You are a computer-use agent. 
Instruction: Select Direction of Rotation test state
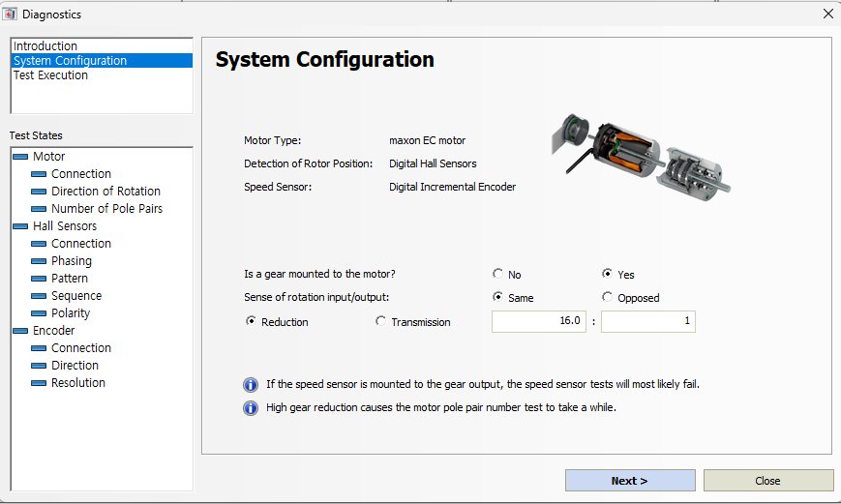tap(105, 192)
